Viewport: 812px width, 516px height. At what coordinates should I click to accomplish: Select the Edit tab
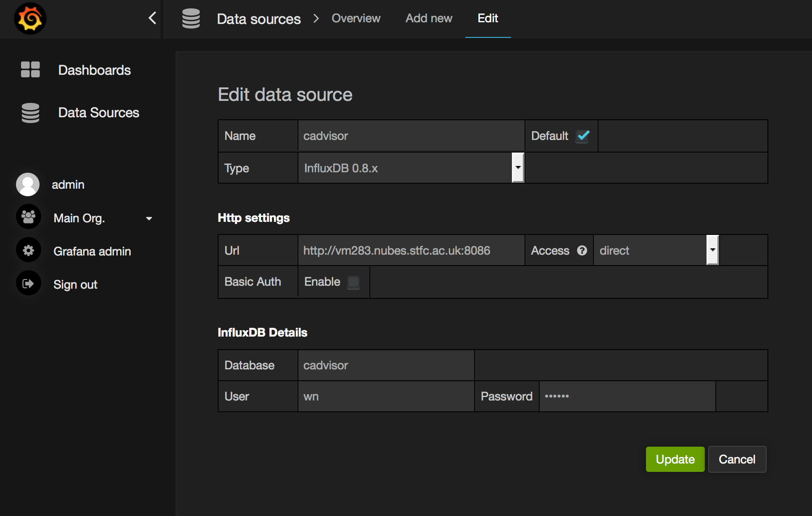click(x=488, y=18)
